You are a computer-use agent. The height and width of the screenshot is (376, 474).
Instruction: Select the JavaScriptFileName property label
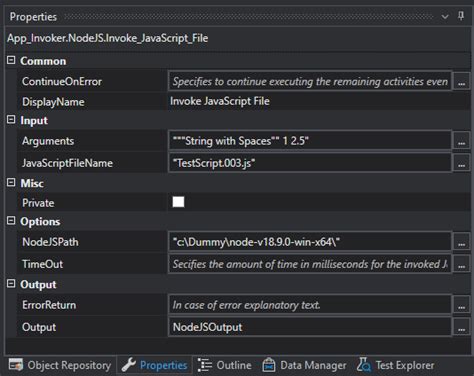pos(67,163)
